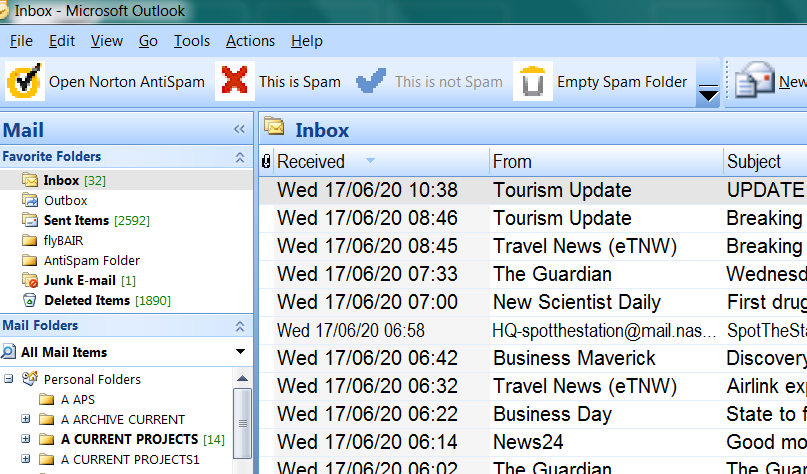Open the HQ-spotthestation email from 06:58

pos(533,330)
